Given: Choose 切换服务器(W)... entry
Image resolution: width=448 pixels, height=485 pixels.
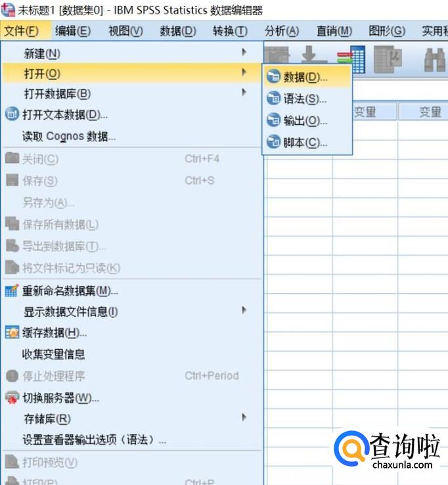Looking at the screenshot, I should (x=132, y=398).
